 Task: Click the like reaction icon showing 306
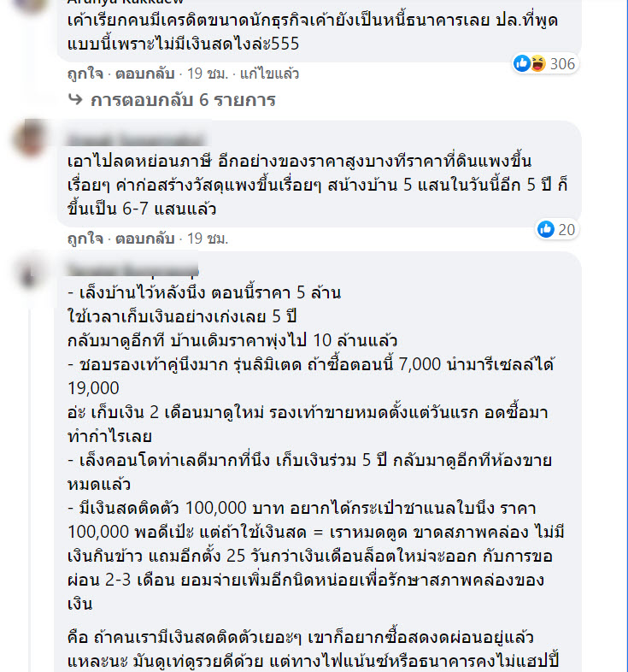[x=522, y=63]
